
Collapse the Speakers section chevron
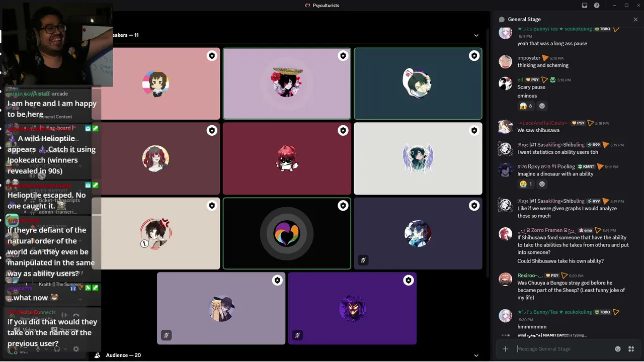coord(476,35)
